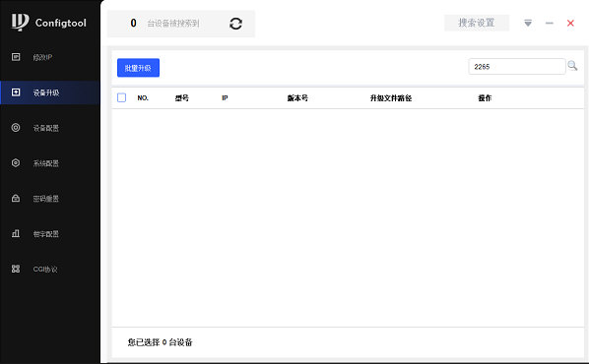The image size is (589, 364).
Task: Click the magnifier search icon
Action: click(x=572, y=66)
